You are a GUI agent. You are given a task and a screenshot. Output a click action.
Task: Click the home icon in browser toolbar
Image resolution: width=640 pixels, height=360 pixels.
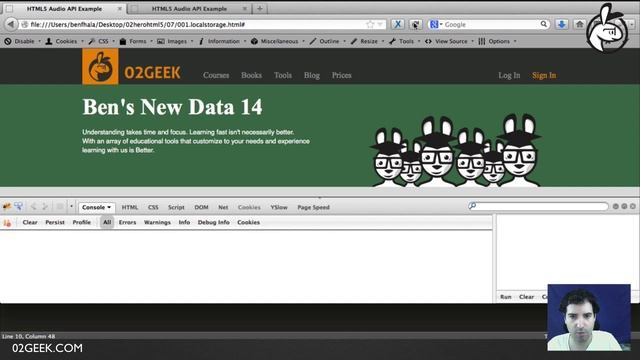tap(580, 24)
